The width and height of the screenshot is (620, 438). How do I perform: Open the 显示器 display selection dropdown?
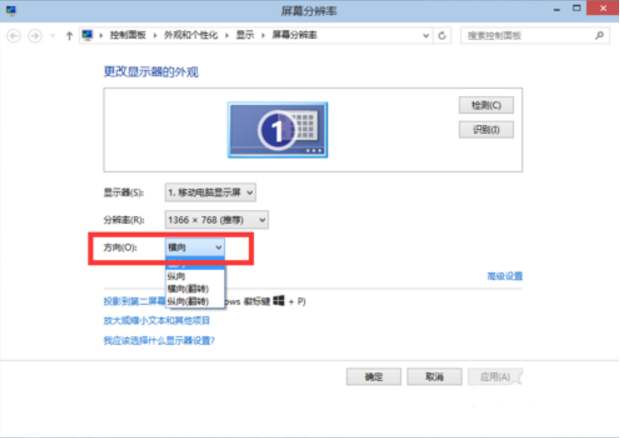pyautogui.click(x=210, y=191)
